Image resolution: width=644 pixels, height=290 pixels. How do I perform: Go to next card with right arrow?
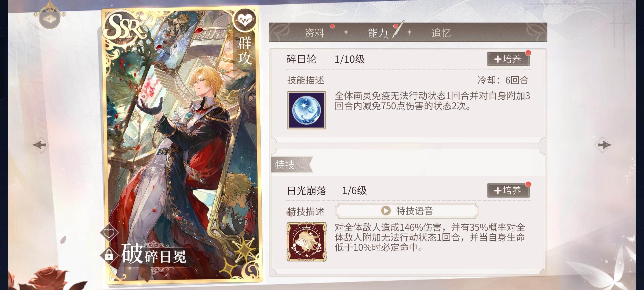click(x=603, y=145)
